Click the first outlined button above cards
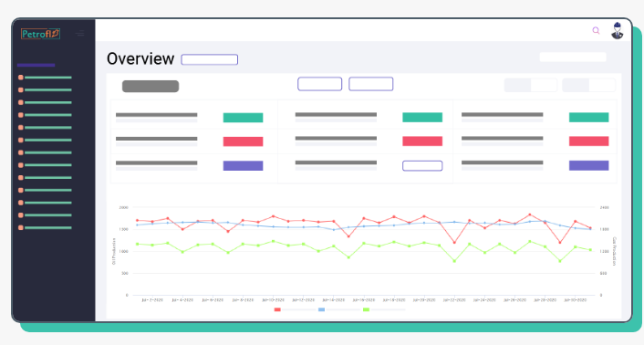The image size is (644, 345). coord(319,84)
